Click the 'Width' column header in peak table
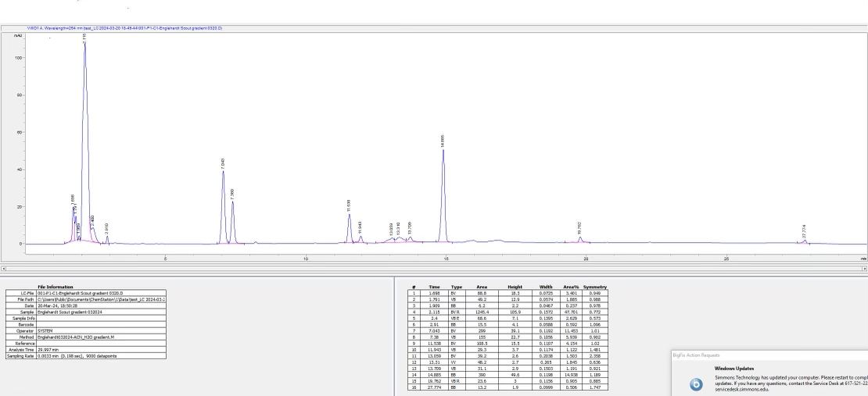 pyautogui.click(x=545, y=287)
